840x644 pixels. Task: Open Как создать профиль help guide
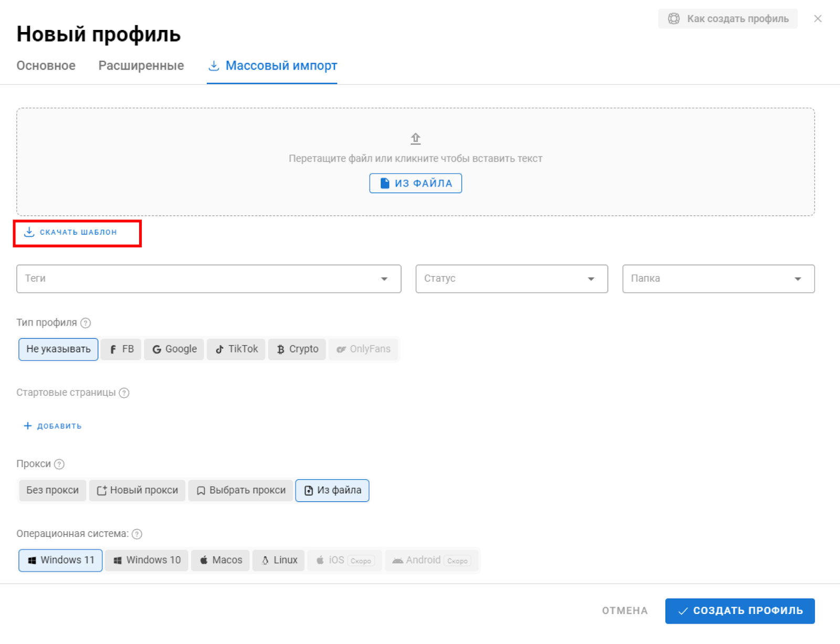[728, 19]
